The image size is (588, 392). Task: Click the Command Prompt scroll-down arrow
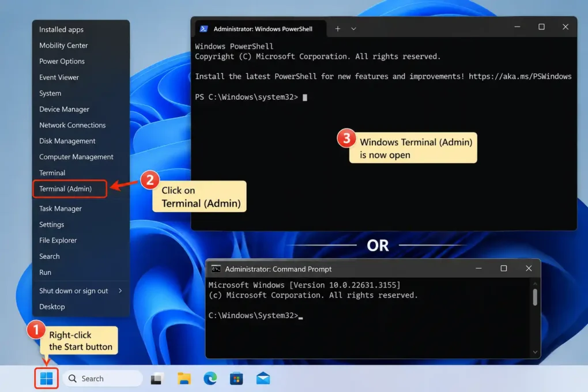point(535,352)
